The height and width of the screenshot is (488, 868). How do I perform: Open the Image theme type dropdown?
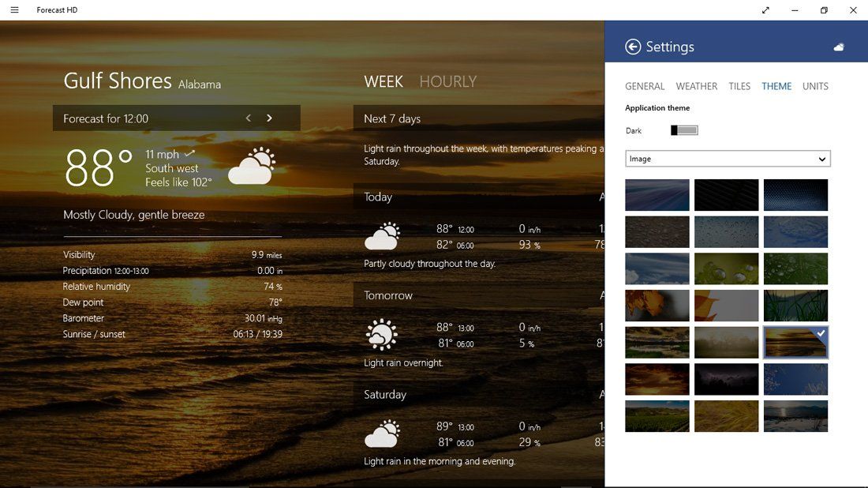pos(727,158)
